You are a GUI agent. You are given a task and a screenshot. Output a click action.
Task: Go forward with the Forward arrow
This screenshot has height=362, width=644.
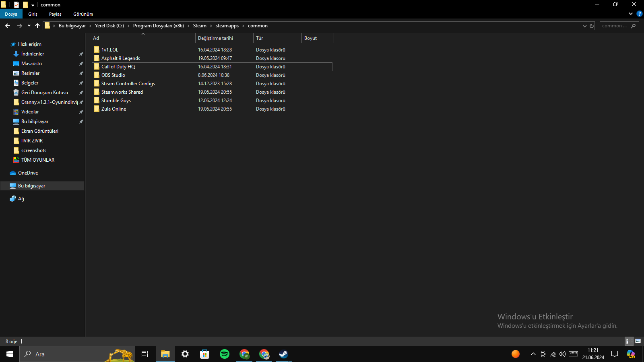pyautogui.click(x=19, y=26)
